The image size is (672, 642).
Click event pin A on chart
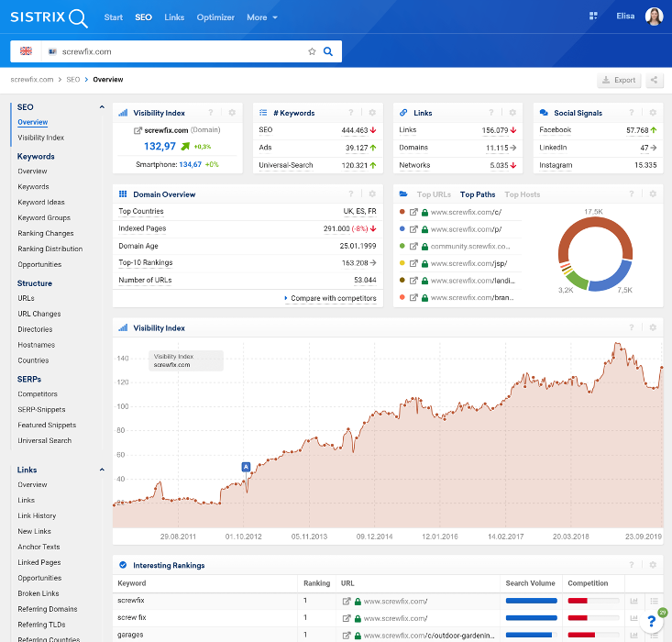click(x=246, y=467)
